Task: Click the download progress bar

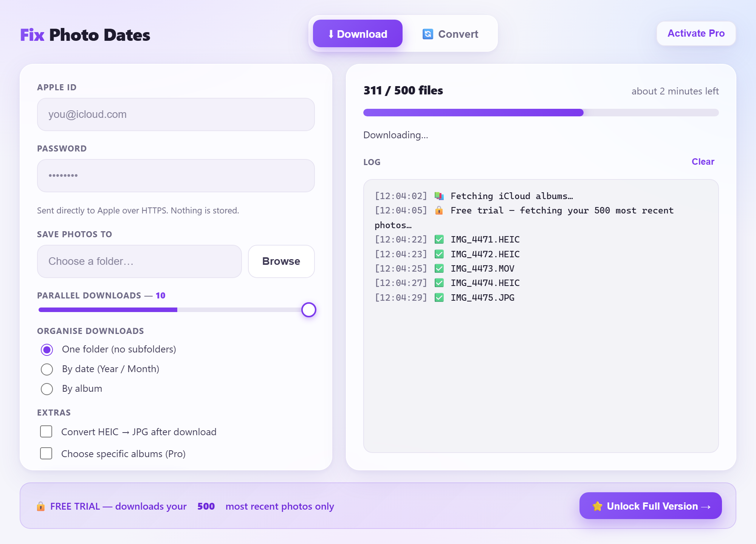Action: (541, 113)
